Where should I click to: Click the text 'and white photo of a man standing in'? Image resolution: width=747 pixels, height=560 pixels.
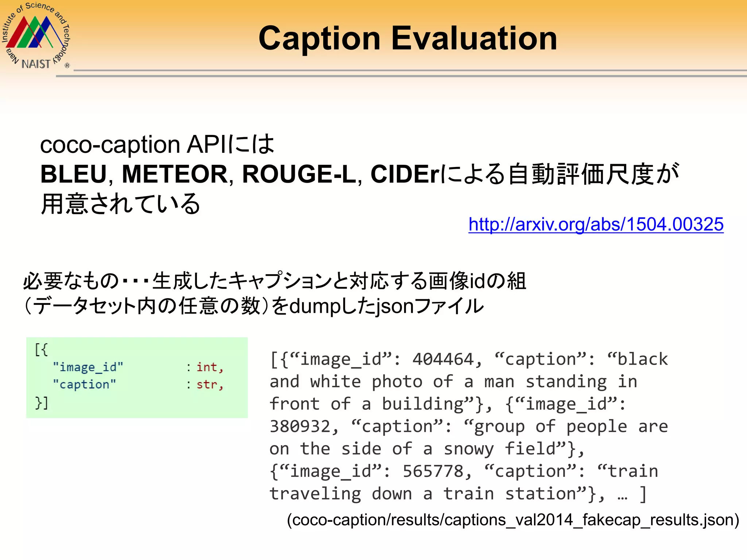[x=453, y=382]
